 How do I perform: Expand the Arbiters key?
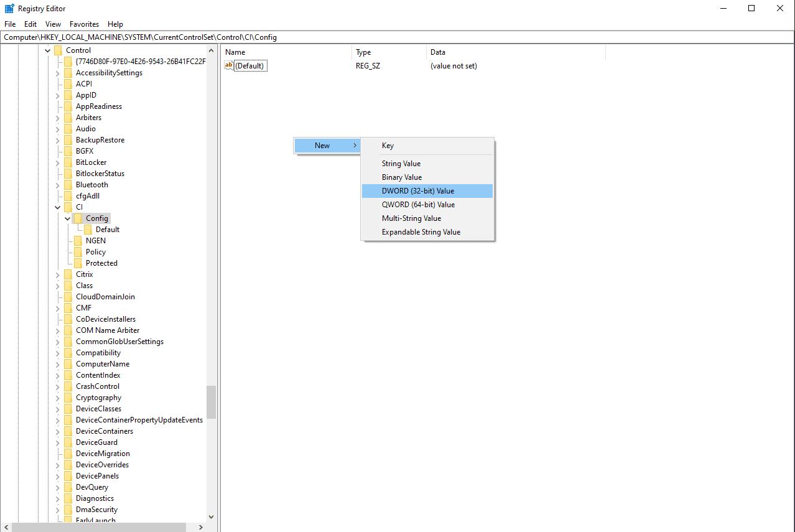pyautogui.click(x=58, y=118)
